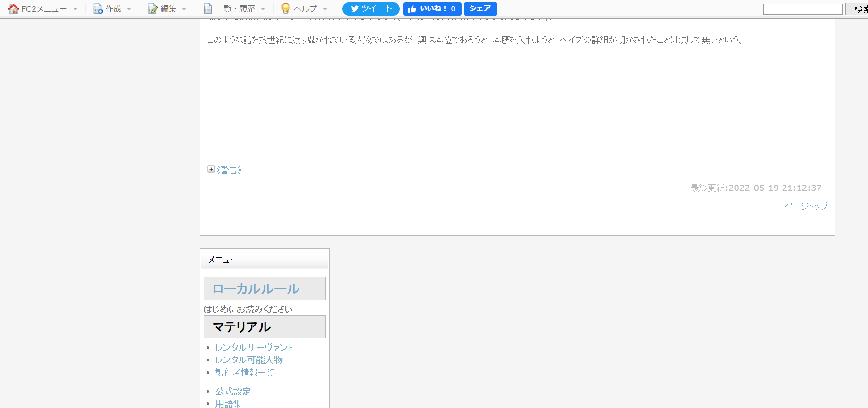This screenshot has height=408, width=868.
Task: Click the edit pencil icon
Action: (153, 9)
